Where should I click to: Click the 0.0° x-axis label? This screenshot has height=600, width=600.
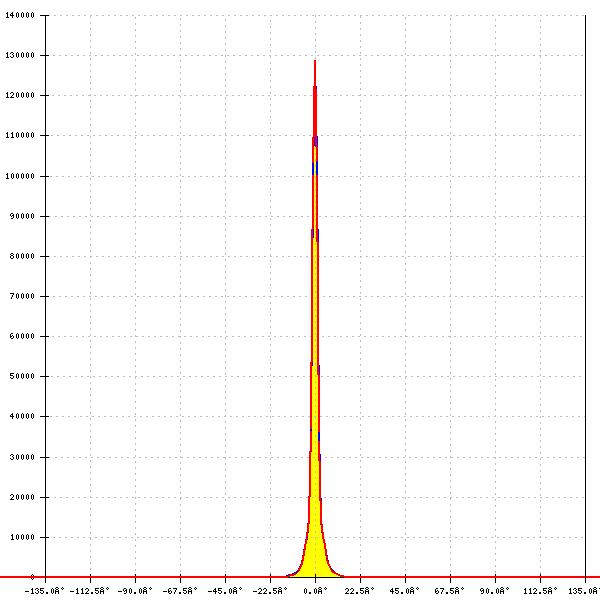pyautogui.click(x=315, y=591)
